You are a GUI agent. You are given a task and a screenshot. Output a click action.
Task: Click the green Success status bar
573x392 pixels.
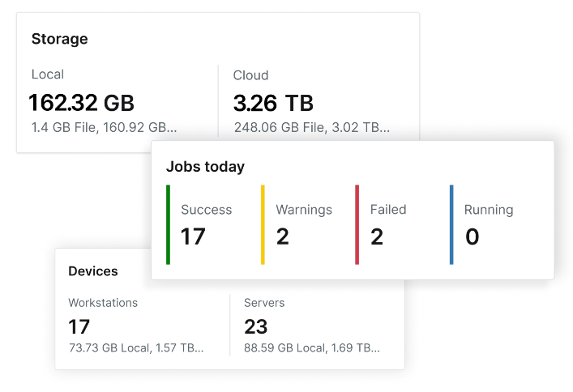point(168,224)
